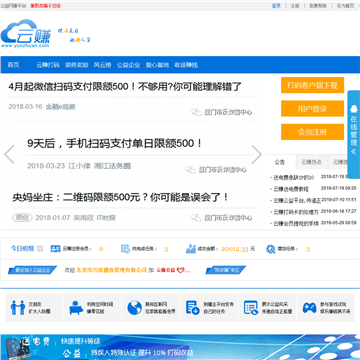Screen dimensions: 360x360
Task: Click the small icon beside 今日明细
Action: (x=40, y=248)
